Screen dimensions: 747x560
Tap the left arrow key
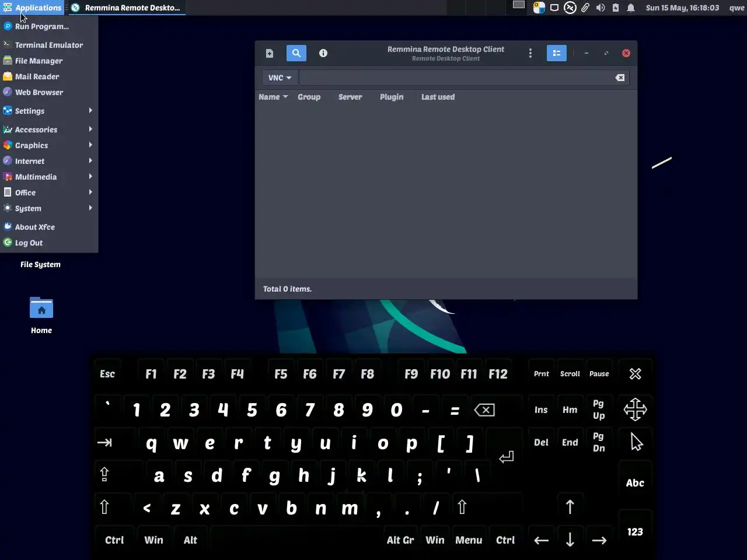pos(541,540)
